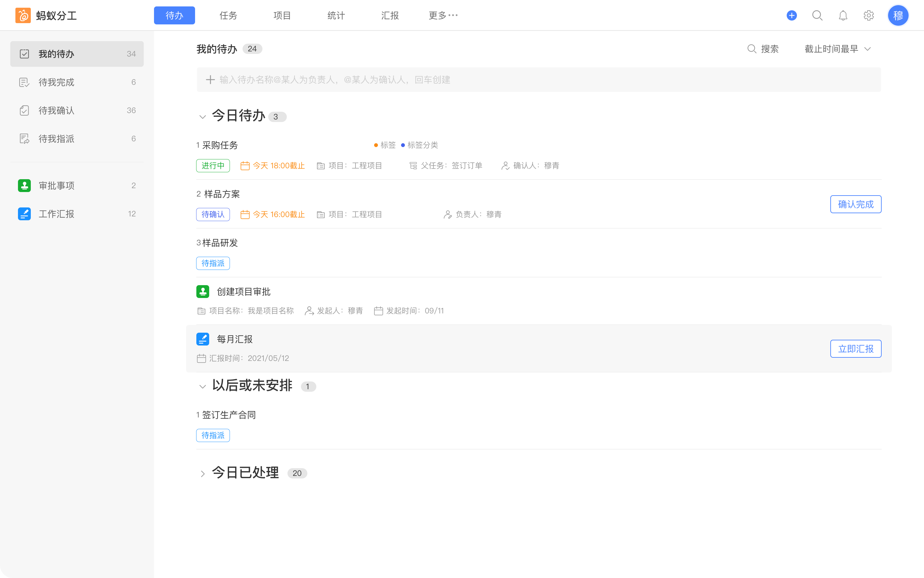Switch to 统计 tab

(336, 15)
